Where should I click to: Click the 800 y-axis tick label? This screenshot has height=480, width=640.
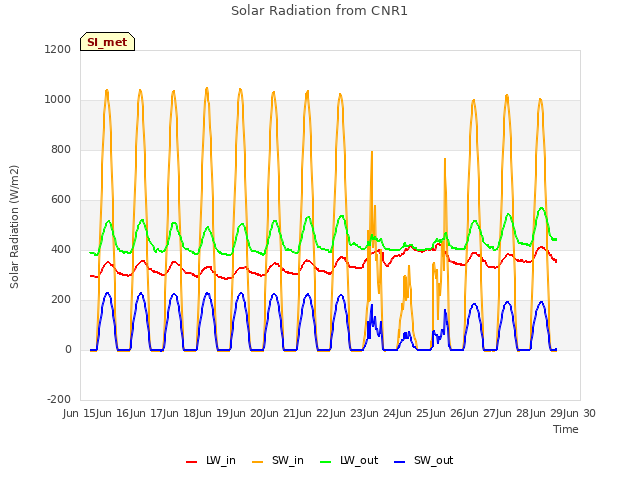pyautogui.click(x=61, y=150)
